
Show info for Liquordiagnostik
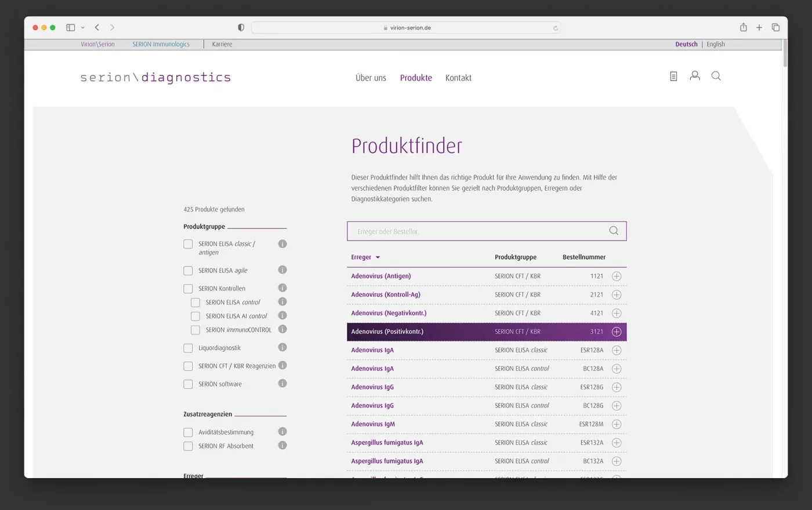point(282,348)
